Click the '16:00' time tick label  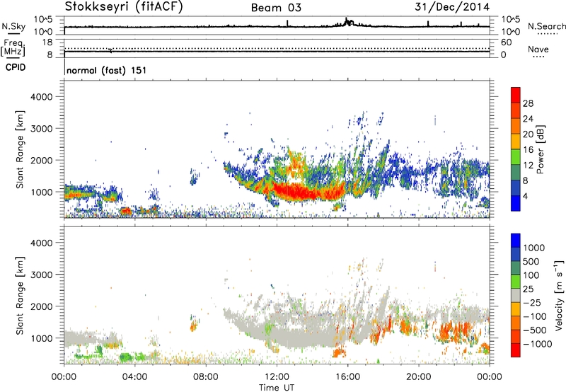click(x=347, y=377)
